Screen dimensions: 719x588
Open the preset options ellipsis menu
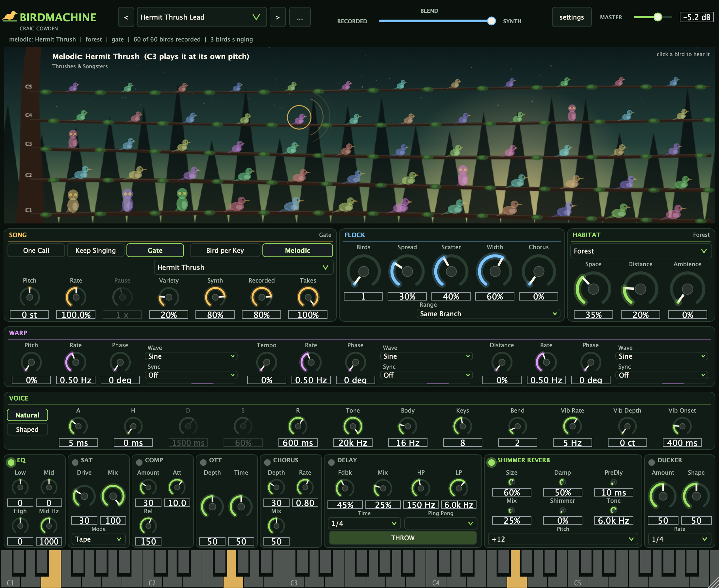tap(300, 17)
